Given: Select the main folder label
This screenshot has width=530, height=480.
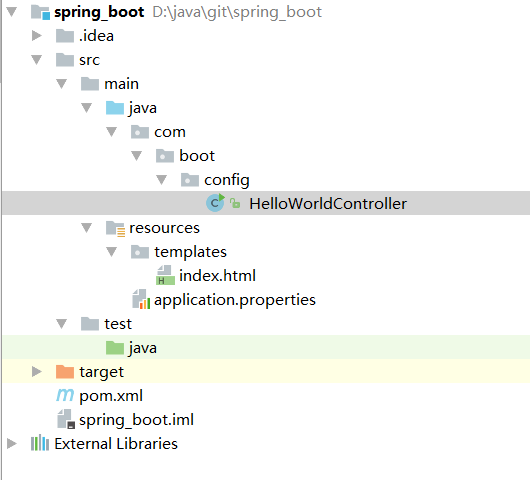Looking at the screenshot, I should (x=121, y=84).
